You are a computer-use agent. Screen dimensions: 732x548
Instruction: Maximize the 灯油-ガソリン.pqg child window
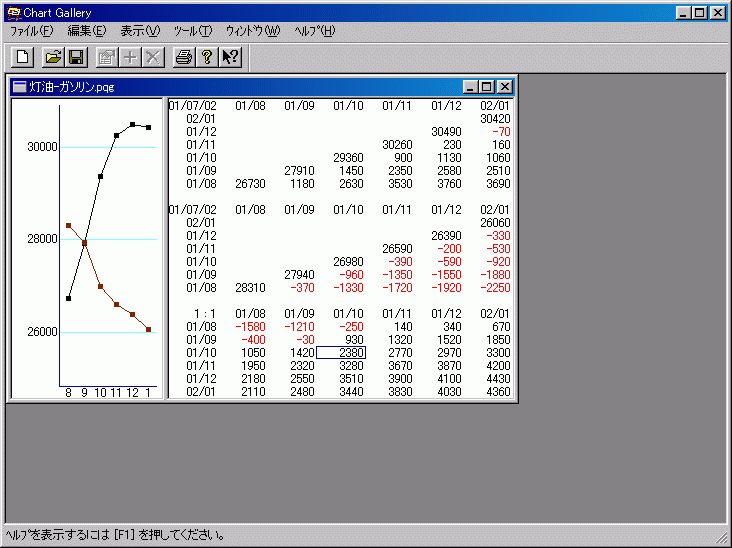pyautogui.click(x=487, y=87)
